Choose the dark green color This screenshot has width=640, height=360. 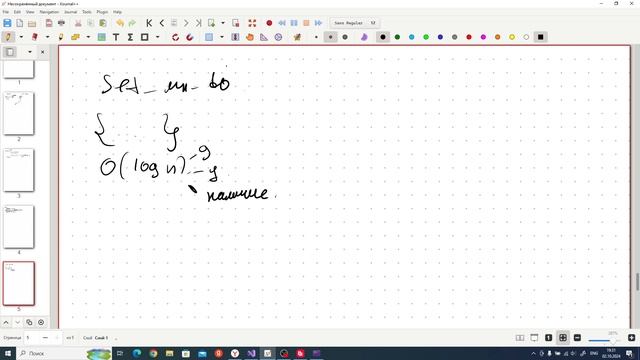397,37
